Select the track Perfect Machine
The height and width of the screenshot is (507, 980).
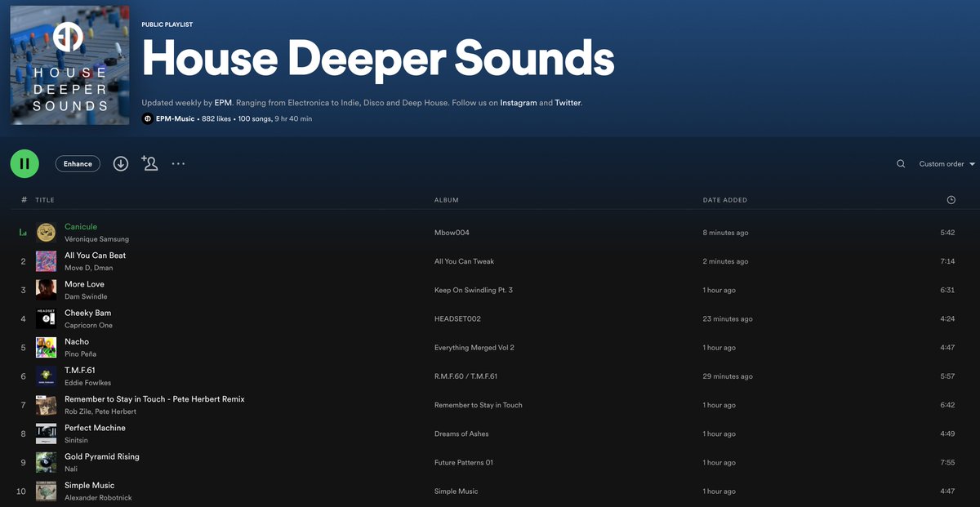(96, 428)
